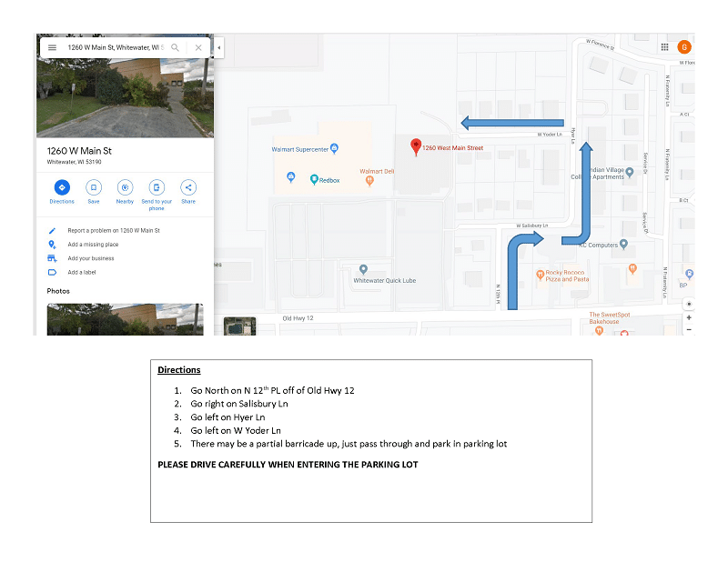Click the Rocky Rococo Pizza and Pasta pin
The image size is (728, 562).
tap(540, 275)
